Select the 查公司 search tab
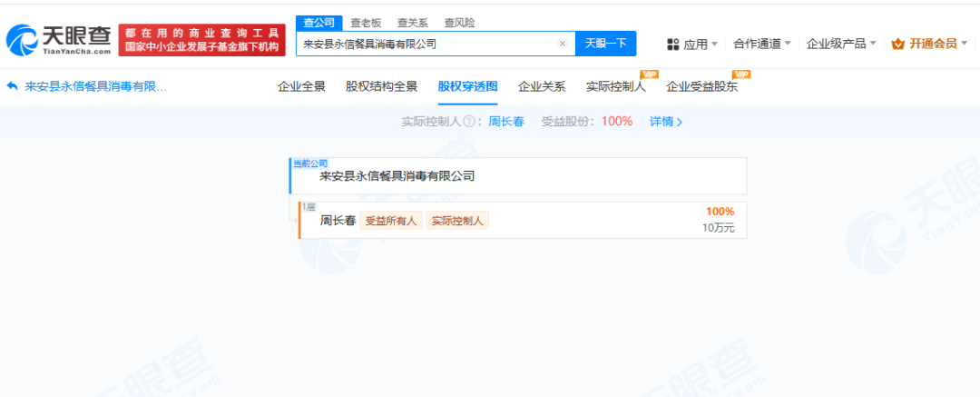The image size is (980, 397). coord(318,23)
